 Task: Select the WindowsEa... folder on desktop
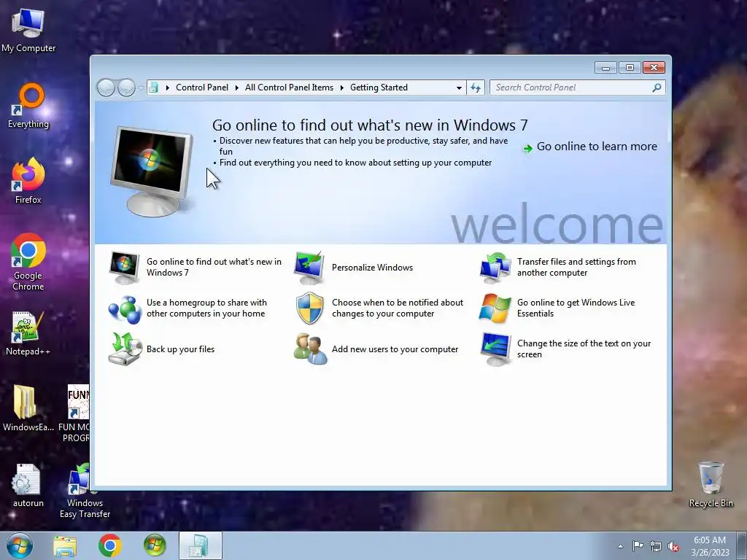pos(28,408)
